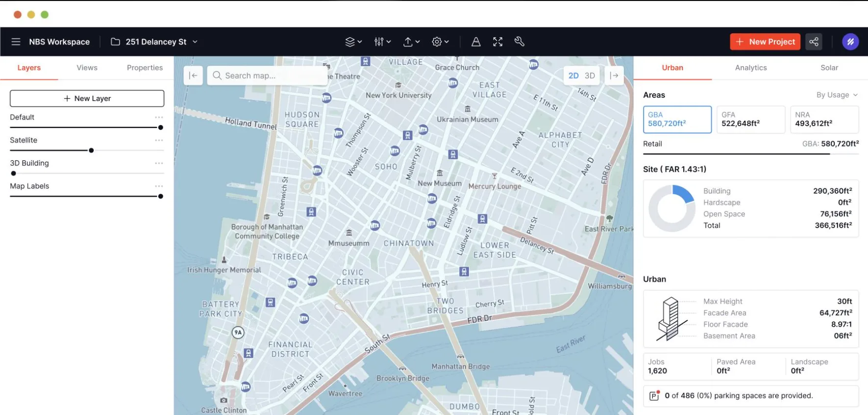Click the Map Labels opacity slider handle
This screenshot has width=868, height=415.
pos(160,197)
